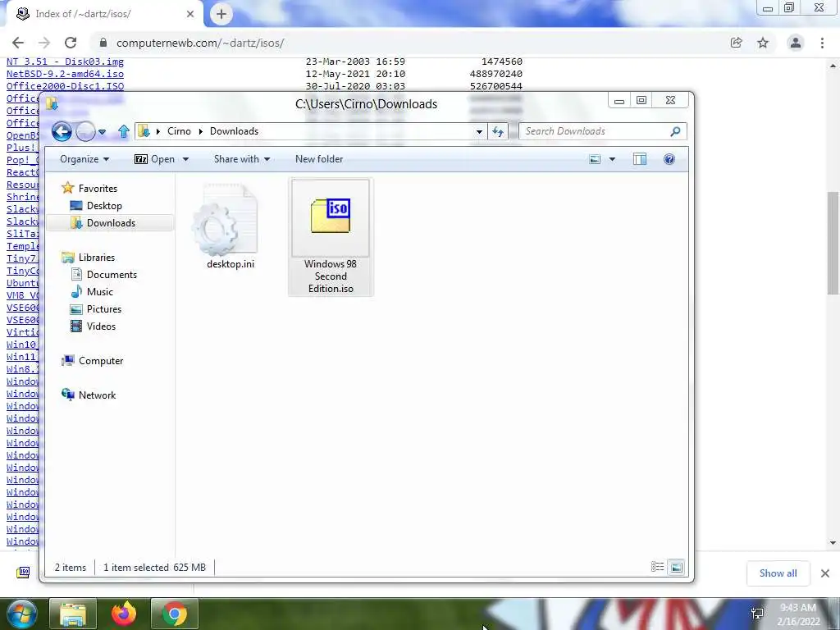Screen dimensions: 840x630
Task: Create a New folder
Action: pyautogui.click(x=319, y=159)
